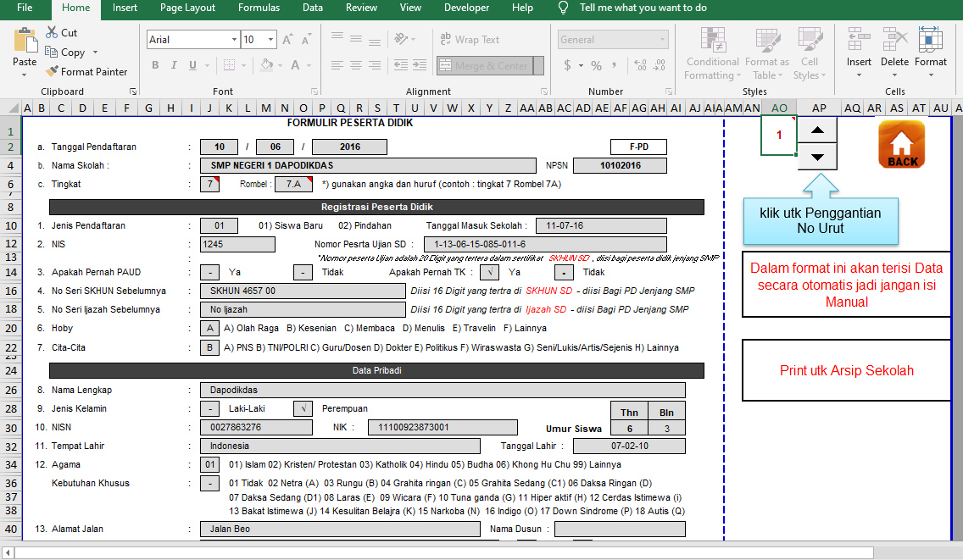
Task: Toggle Underline formatting
Action: pos(192,65)
